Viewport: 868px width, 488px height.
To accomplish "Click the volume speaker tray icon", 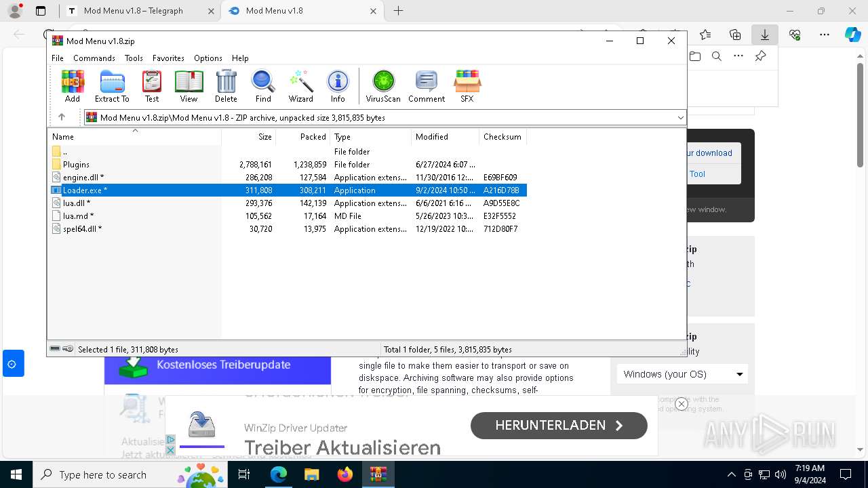I will pyautogui.click(x=780, y=474).
